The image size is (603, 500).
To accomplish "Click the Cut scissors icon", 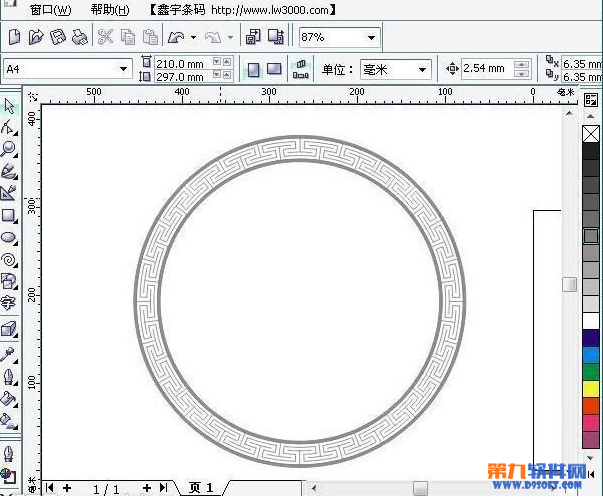I will tap(105, 37).
